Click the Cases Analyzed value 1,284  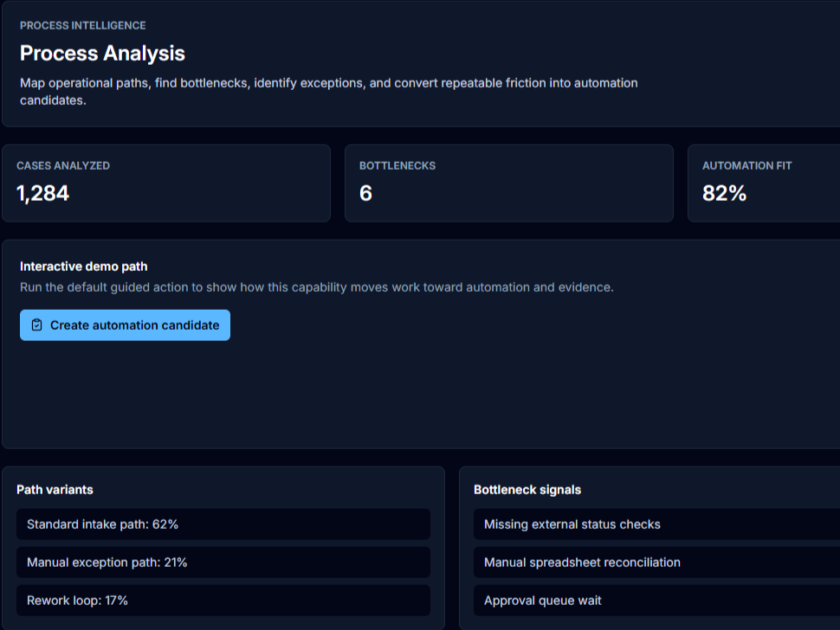point(42,193)
